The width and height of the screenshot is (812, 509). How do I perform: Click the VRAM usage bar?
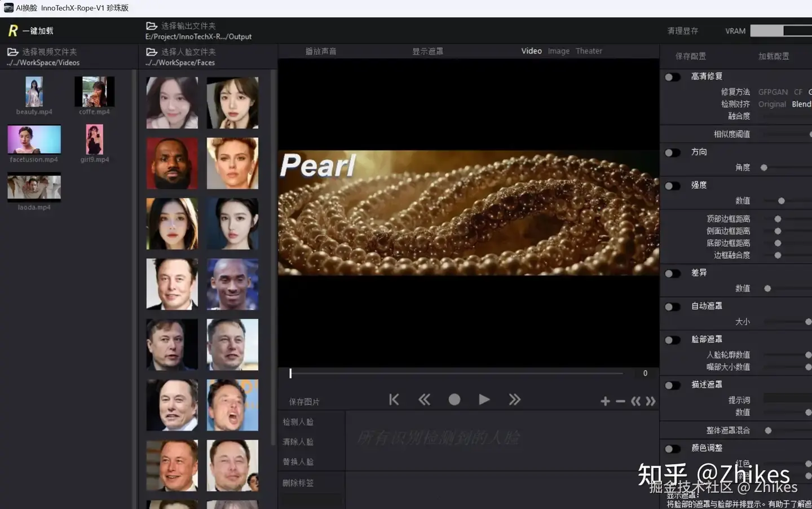781,31
